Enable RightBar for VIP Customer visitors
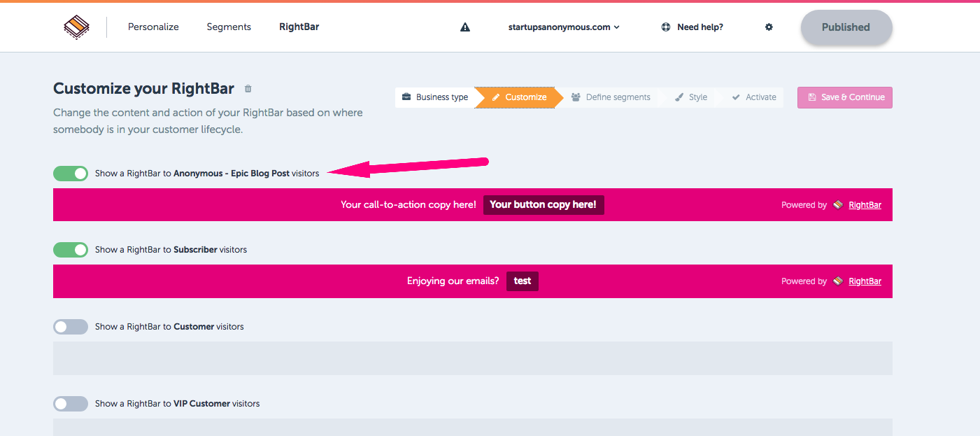The width and height of the screenshot is (980, 436). (x=71, y=404)
